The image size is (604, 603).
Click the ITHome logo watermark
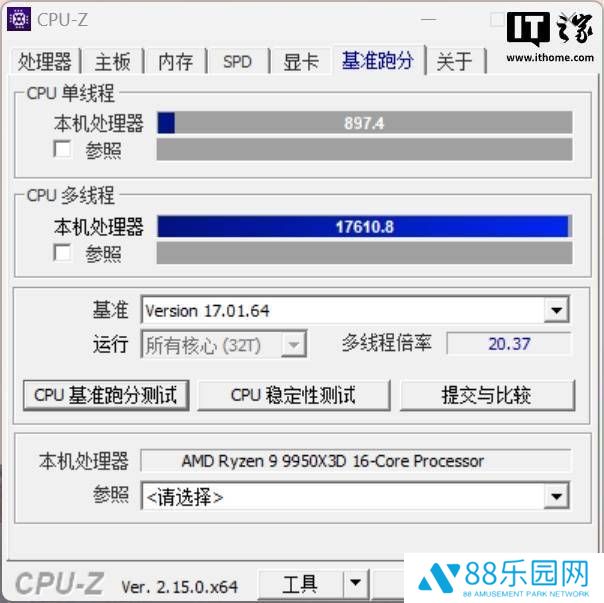coord(550,37)
